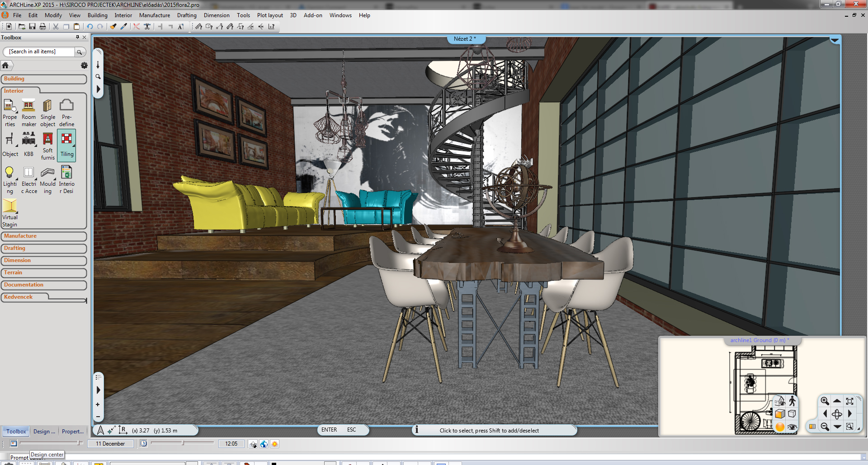Activate the walk-through person icon

pos(792,401)
